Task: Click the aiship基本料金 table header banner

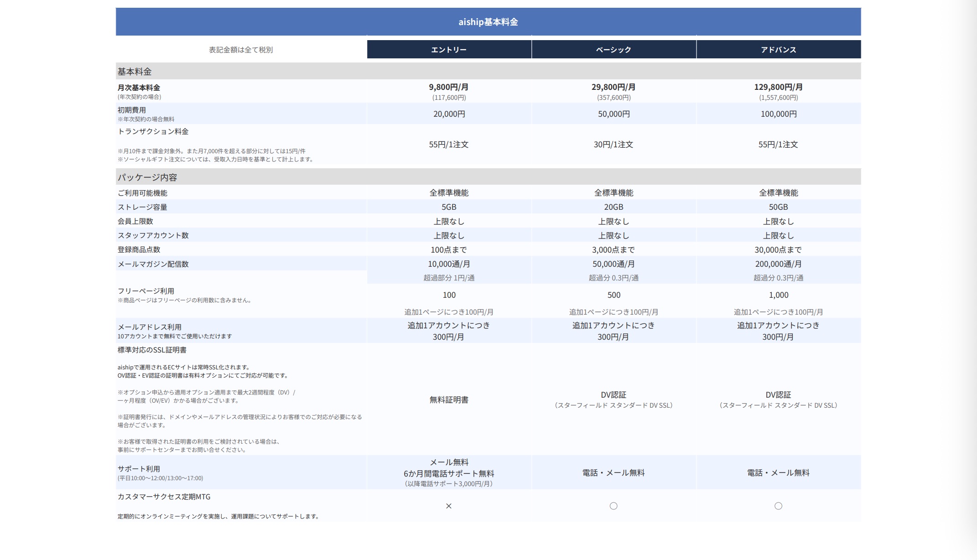Action: click(488, 22)
